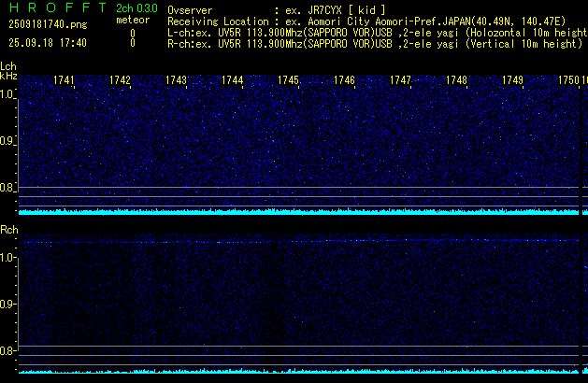Click the 1741 time marker

(65, 81)
